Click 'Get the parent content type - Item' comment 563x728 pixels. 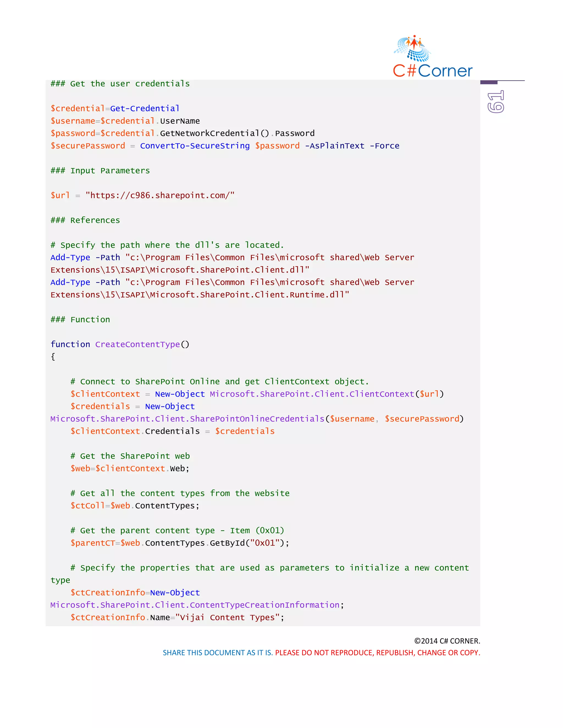point(177,531)
